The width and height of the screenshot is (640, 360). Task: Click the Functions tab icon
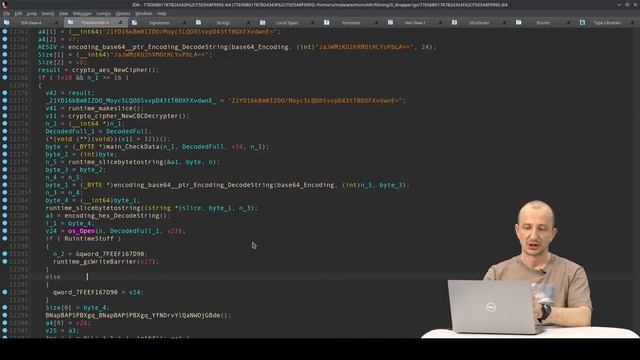[327, 22]
